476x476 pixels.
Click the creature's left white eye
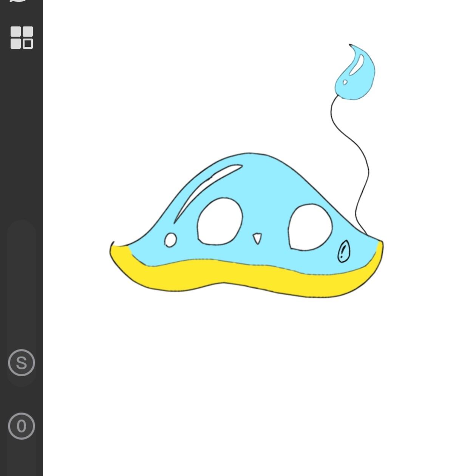(x=219, y=222)
